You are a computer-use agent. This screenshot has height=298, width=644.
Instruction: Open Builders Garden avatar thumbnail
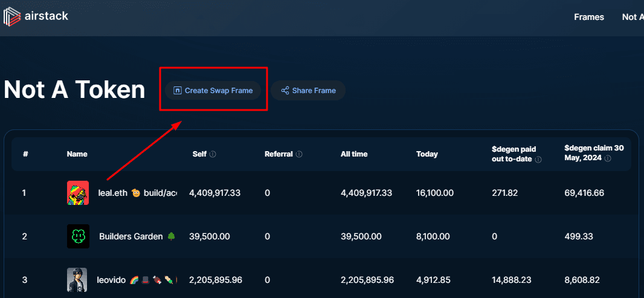[x=78, y=236]
